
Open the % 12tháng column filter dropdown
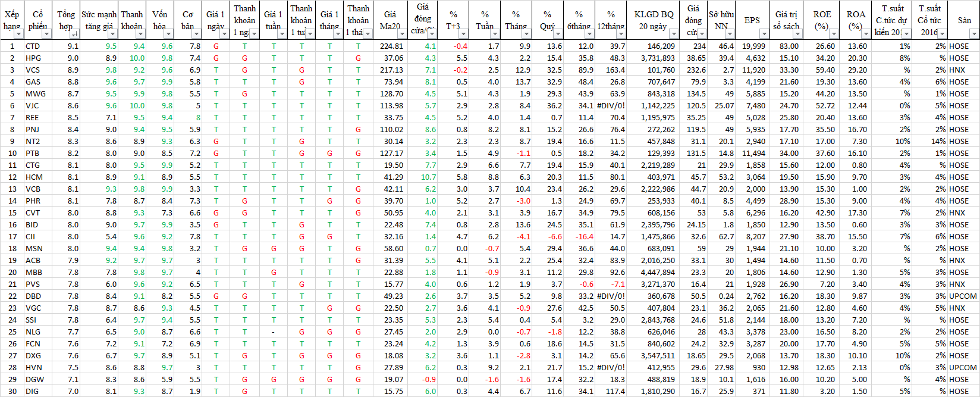click(621, 34)
